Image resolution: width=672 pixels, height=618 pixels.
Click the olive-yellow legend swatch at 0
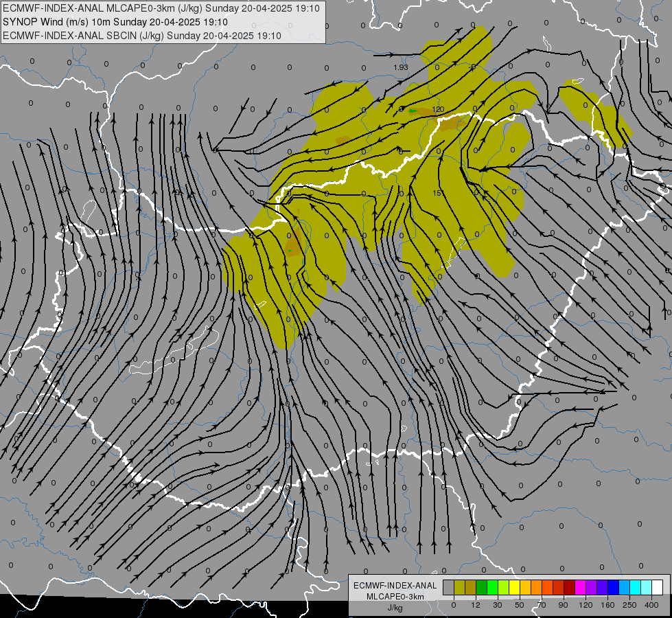459,587
